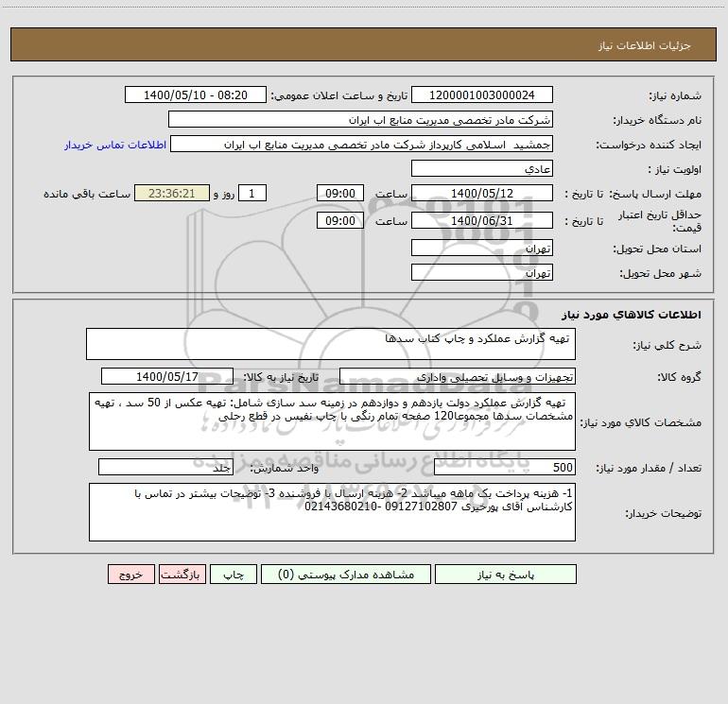Click the شماره نیاز label

click(x=675, y=96)
